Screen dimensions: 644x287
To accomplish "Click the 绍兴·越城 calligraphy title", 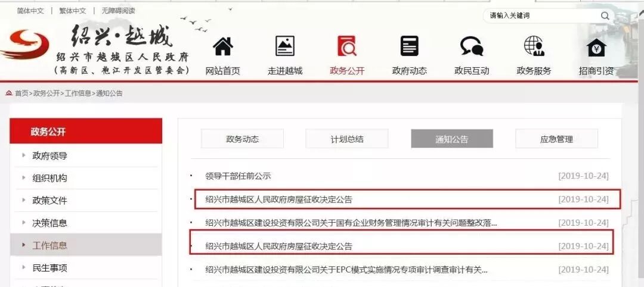I will coord(122,36).
